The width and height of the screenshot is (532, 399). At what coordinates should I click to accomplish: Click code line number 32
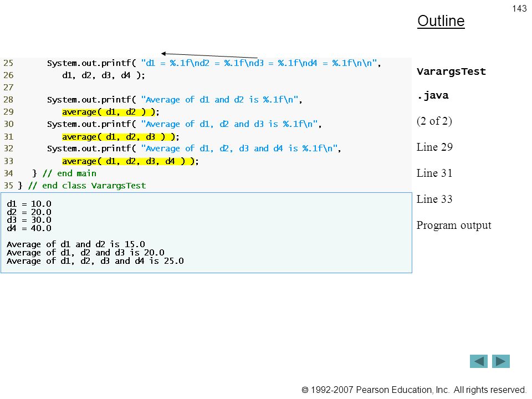[x=8, y=149]
